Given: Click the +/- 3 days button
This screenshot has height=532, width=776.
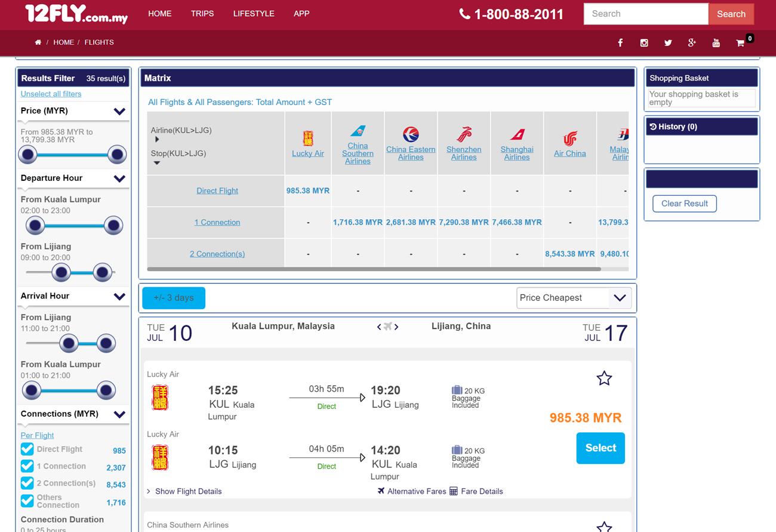Looking at the screenshot, I should [174, 298].
